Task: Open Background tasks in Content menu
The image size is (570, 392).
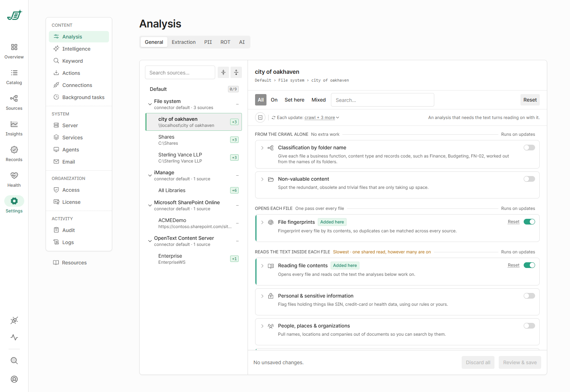Action: [x=79, y=97]
